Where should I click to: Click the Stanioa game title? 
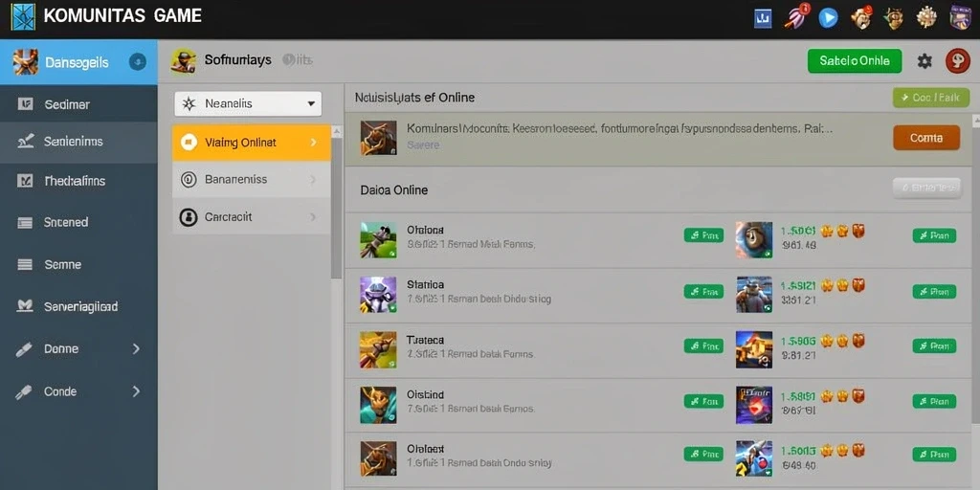click(x=425, y=285)
